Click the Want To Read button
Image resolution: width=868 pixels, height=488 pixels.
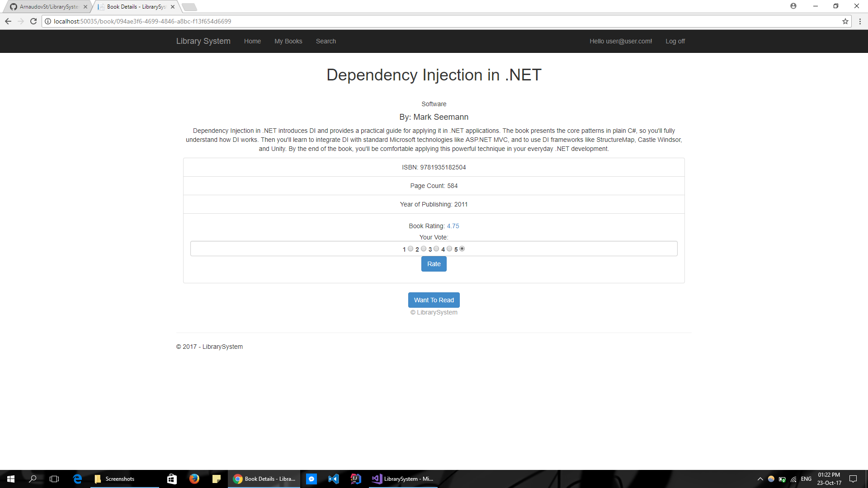(434, 300)
